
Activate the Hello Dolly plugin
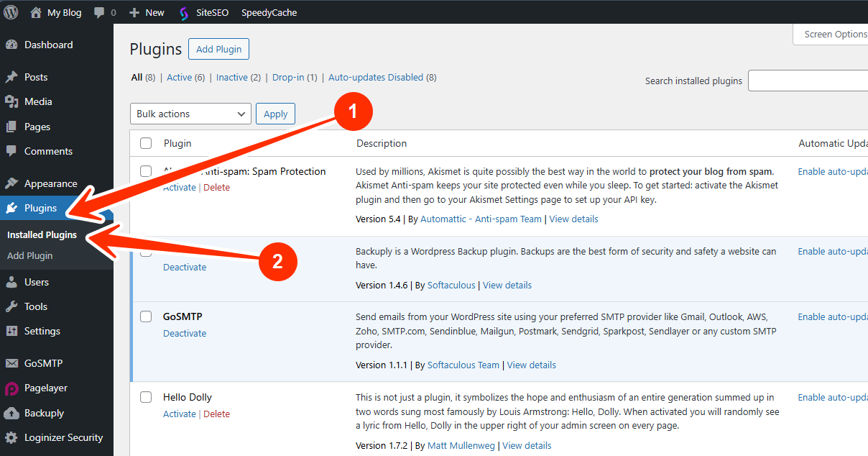(x=179, y=414)
